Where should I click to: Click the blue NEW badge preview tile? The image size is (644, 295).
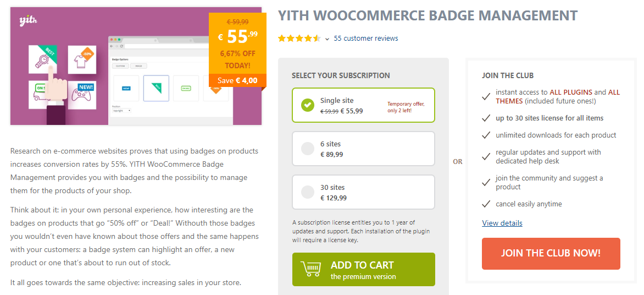[126, 88]
